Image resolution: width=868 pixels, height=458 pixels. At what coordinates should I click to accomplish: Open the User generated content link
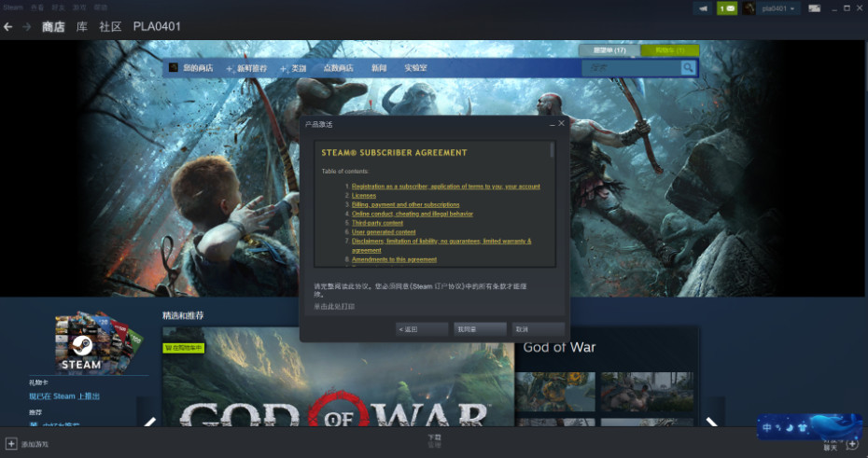pos(384,231)
